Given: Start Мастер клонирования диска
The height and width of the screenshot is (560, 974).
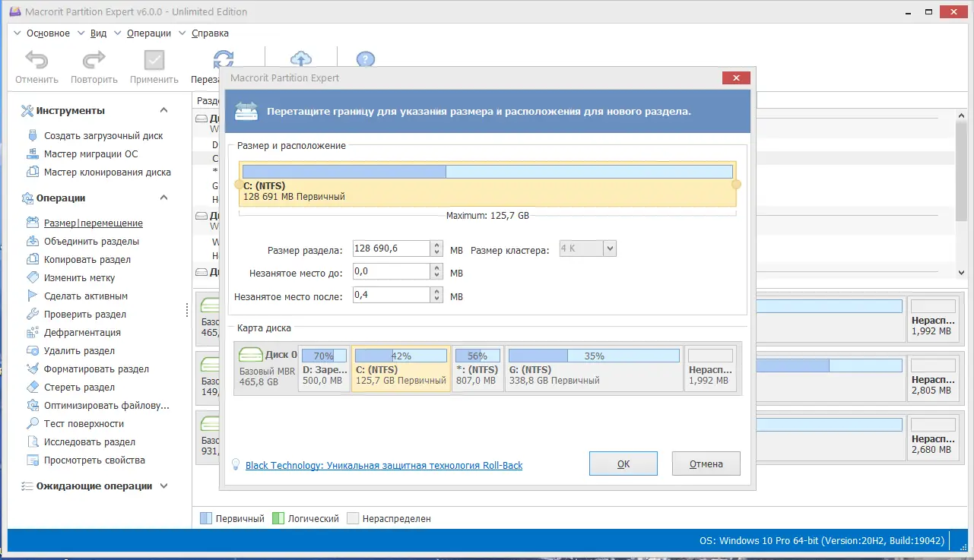Looking at the screenshot, I should [x=107, y=172].
